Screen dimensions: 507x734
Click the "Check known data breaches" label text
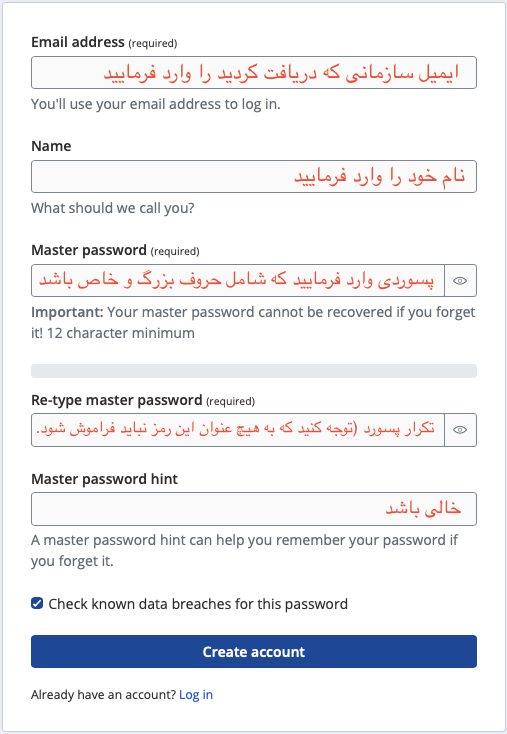(x=198, y=604)
